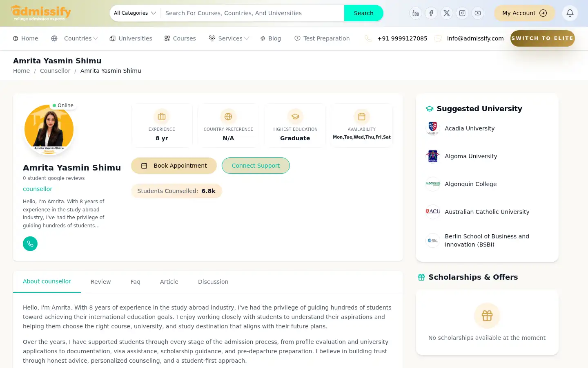Viewport: 588px width, 368px height.
Task: Click the availability days Mon,Tue,Wed,Thu,Fri,Sat
Action: pyautogui.click(x=362, y=137)
